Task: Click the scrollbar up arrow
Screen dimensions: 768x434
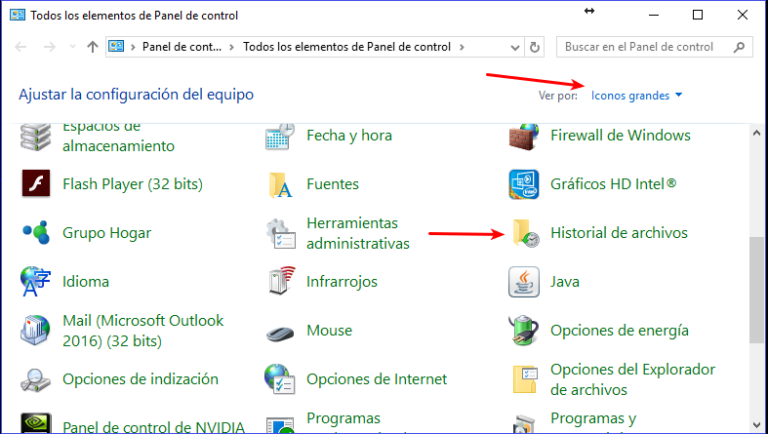Action: (757, 133)
